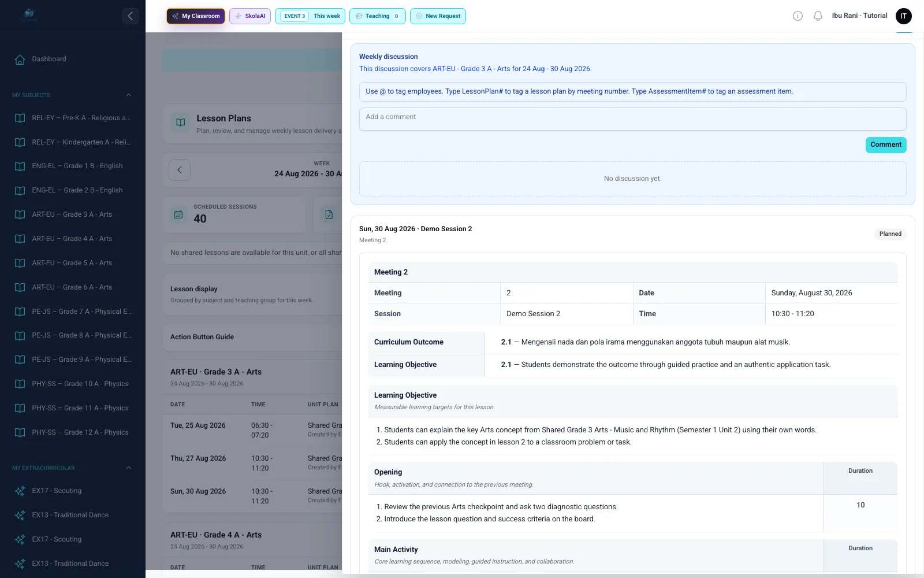The image size is (924, 578).
Task: Collapse the My Subjects section
Action: tap(129, 95)
